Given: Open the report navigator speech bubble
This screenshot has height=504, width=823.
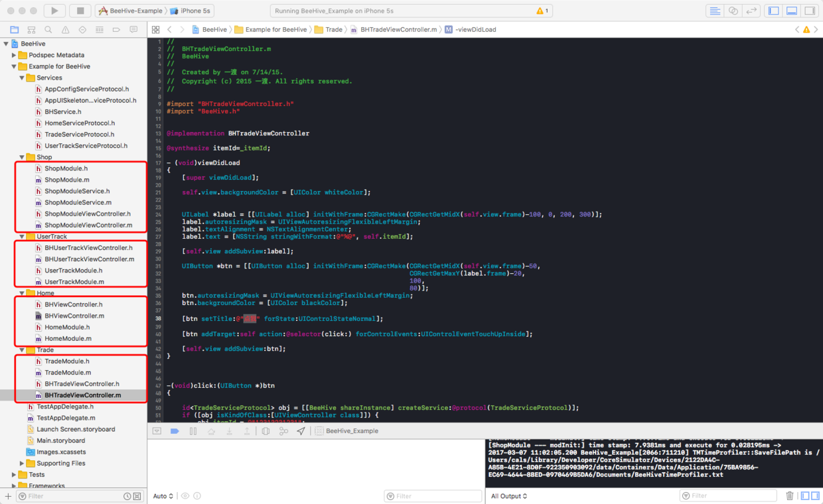Looking at the screenshot, I should [133, 30].
